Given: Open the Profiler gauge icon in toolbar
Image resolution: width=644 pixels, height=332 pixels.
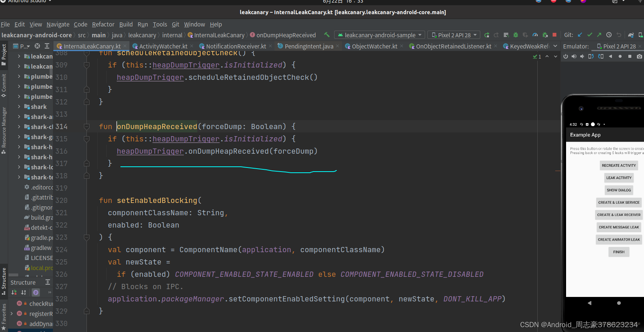Looking at the screenshot, I should tap(535, 35).
